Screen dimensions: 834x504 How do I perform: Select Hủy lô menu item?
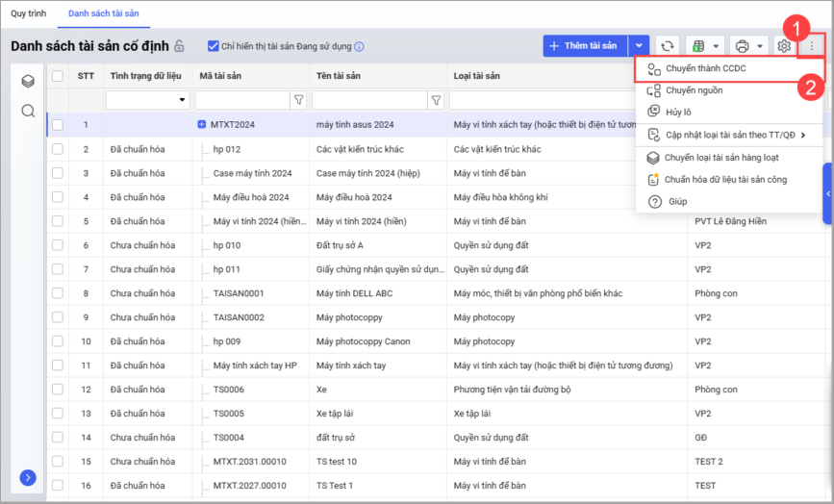click(729, 113)
